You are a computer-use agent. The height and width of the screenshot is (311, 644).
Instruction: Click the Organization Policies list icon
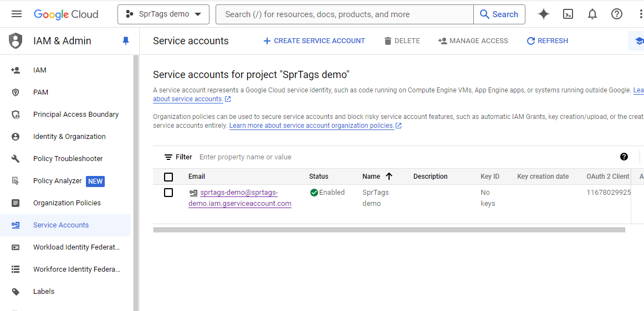[x=16, y=203]
